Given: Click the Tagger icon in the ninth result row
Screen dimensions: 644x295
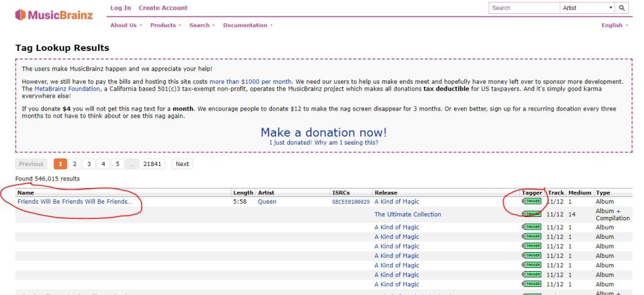Looking at the screenshot, I should click(531, 284).
